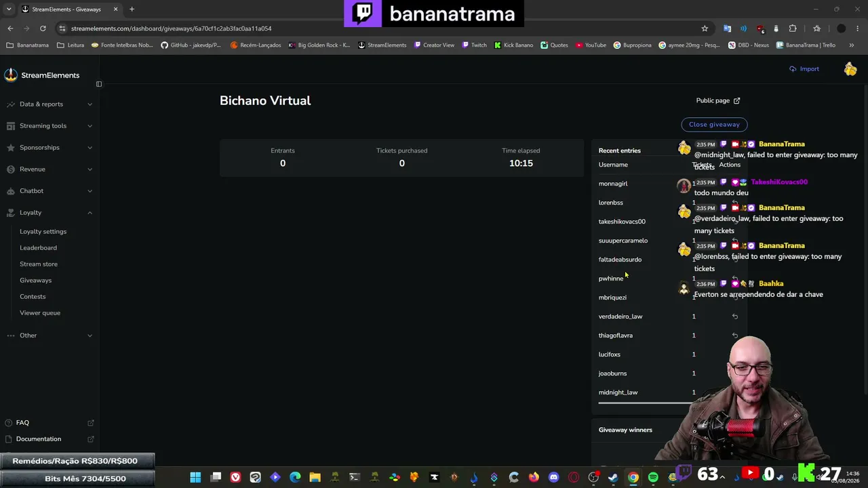Open the browser Extensions puzzle icon
This screenshot has height=488, width=868.
coord(793,28)
